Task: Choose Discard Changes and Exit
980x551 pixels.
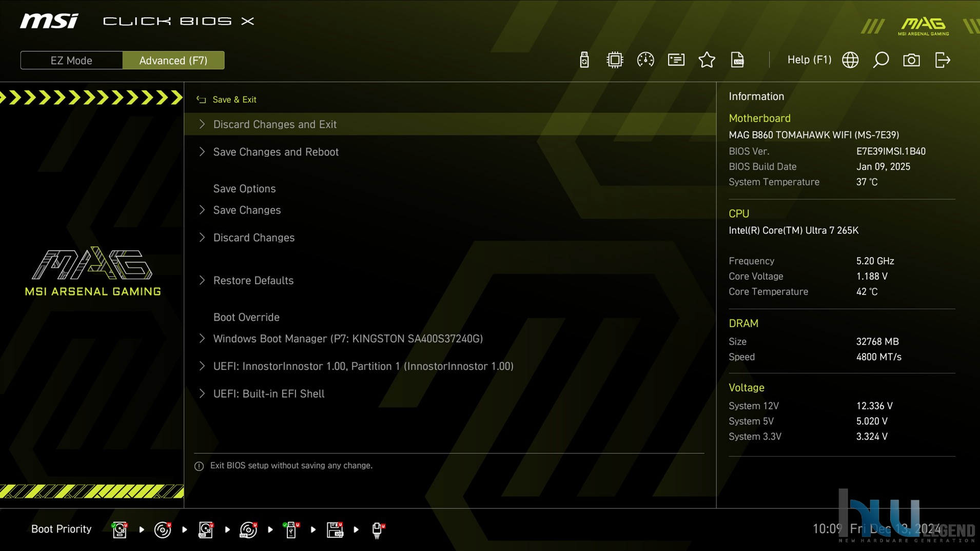Action: (x=450, y=124)
